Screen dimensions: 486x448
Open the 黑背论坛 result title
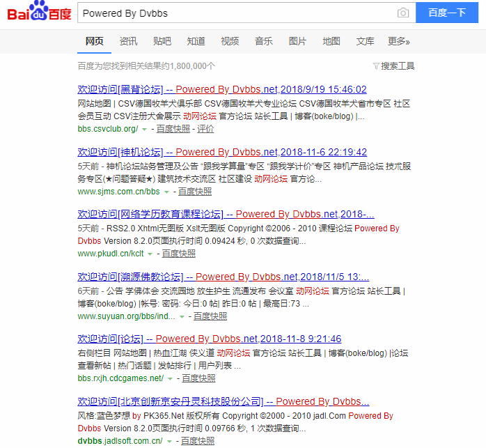point(222,89)
